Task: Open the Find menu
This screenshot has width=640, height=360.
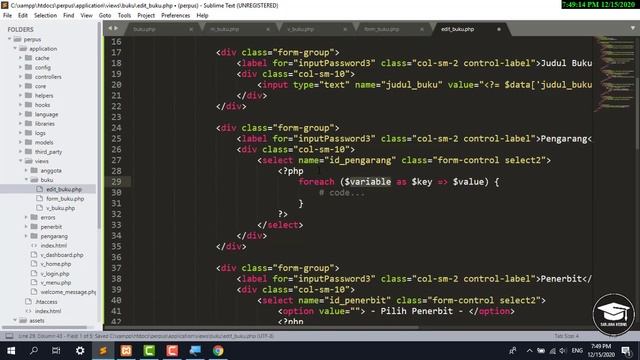Action: [69, 16]
